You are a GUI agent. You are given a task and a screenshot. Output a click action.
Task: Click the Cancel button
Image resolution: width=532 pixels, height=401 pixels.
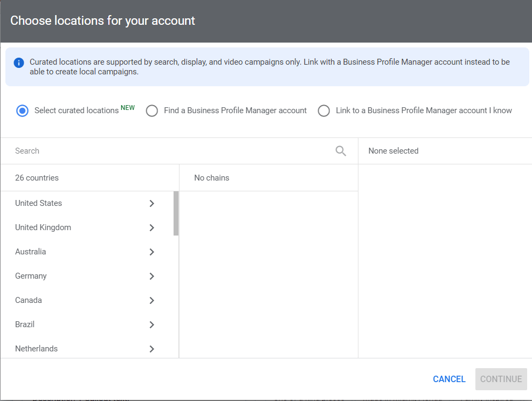pos(449,379)
